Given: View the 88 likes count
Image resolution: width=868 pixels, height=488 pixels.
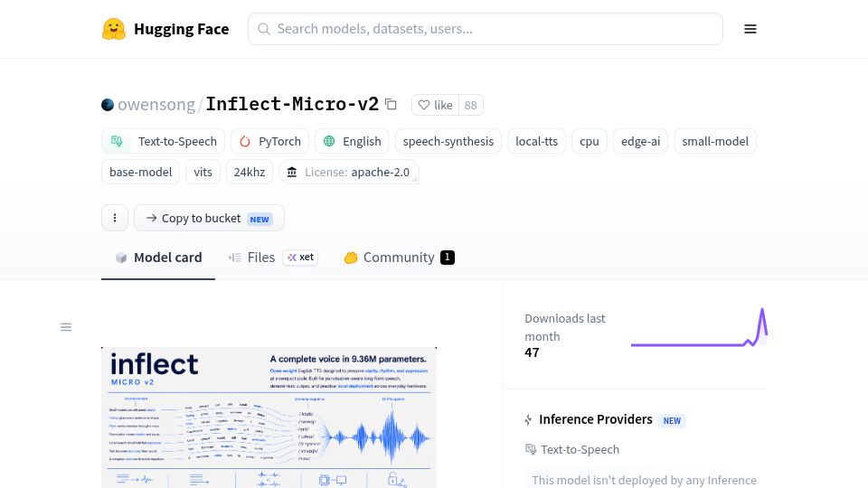Looking at the screenshot, I should [x=470, y=105].
